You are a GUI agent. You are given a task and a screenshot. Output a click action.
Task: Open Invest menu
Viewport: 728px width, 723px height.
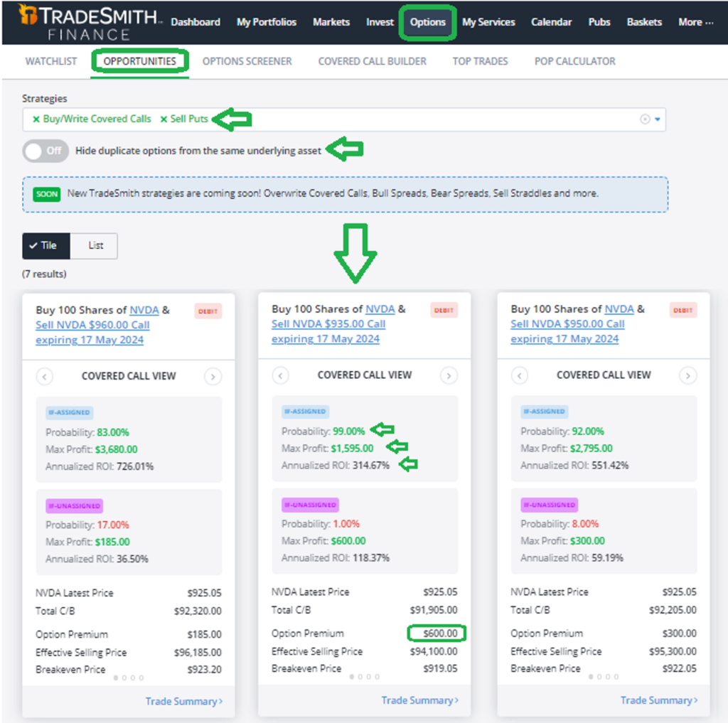380,22
